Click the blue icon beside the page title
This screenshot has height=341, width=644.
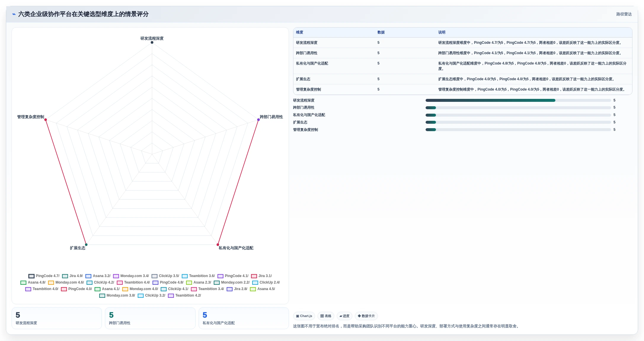(x=14, y=14)
